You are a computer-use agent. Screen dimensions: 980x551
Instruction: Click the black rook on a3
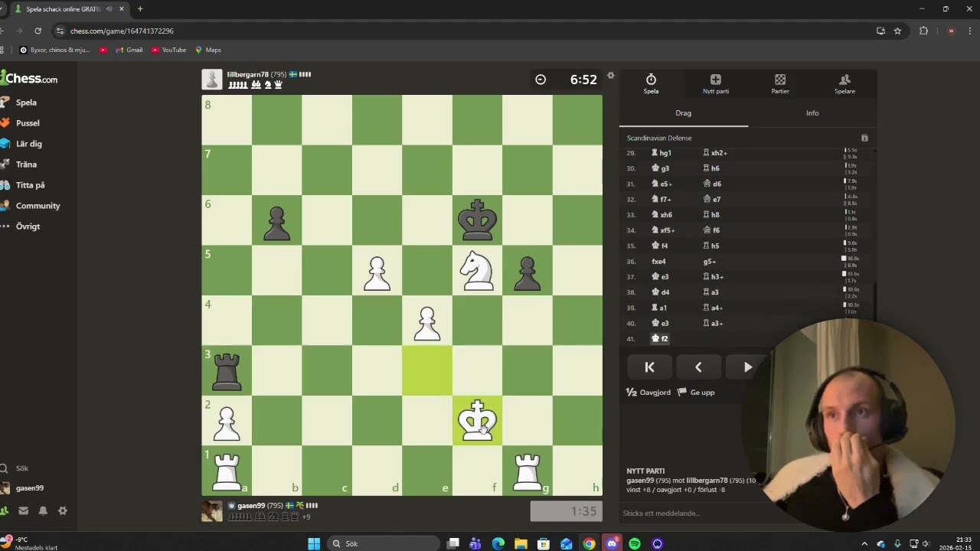(227, 370)
